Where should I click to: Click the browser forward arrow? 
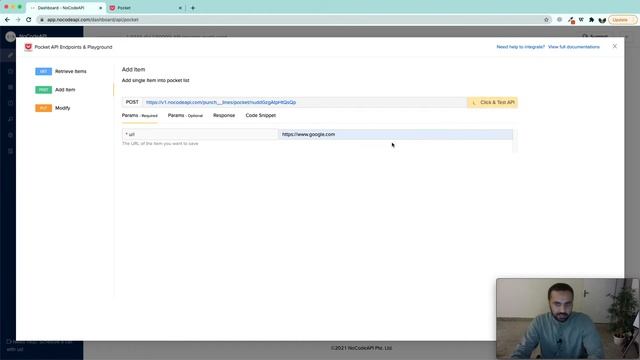(18, 20)
